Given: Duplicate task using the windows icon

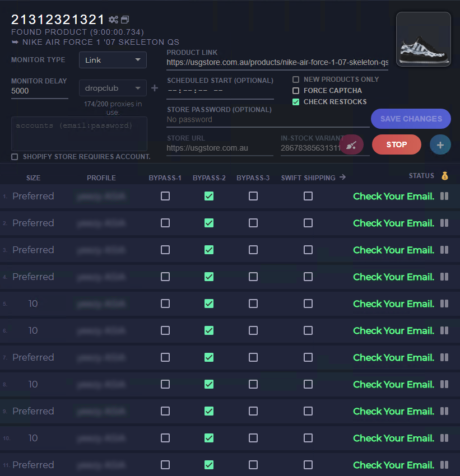Looking at the screenshot, I should coord(125,20).
